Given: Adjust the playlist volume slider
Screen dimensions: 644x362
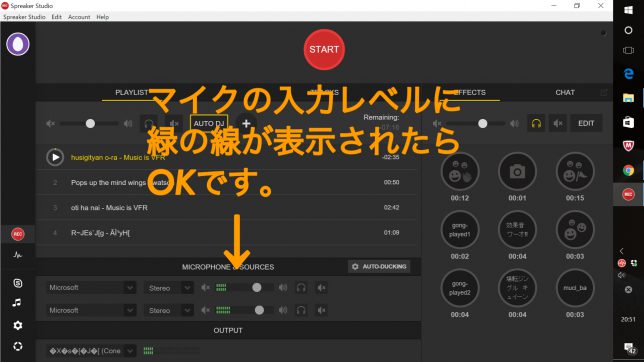Looking at the screenshot, I should pyautogui.click(x=90, y=123).
